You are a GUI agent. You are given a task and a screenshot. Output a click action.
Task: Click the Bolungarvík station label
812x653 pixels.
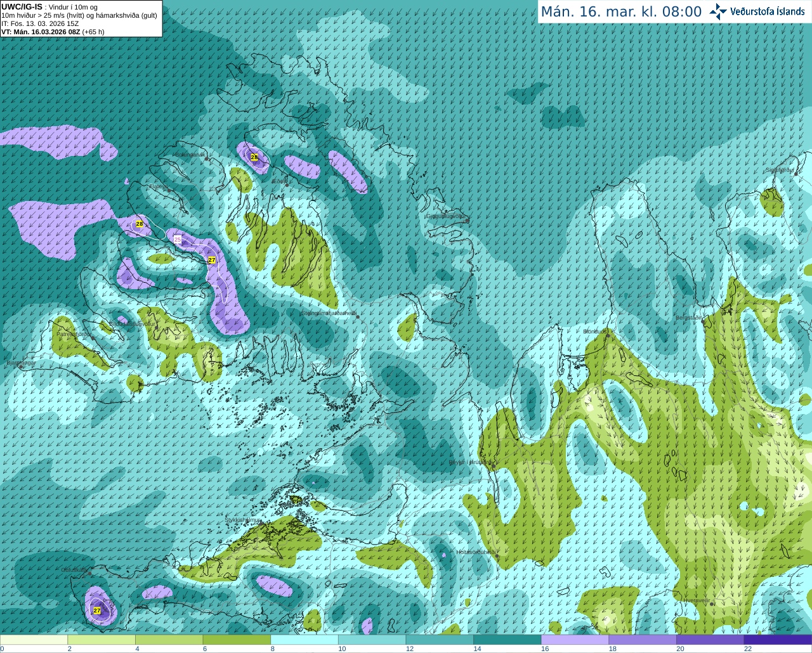189,155
